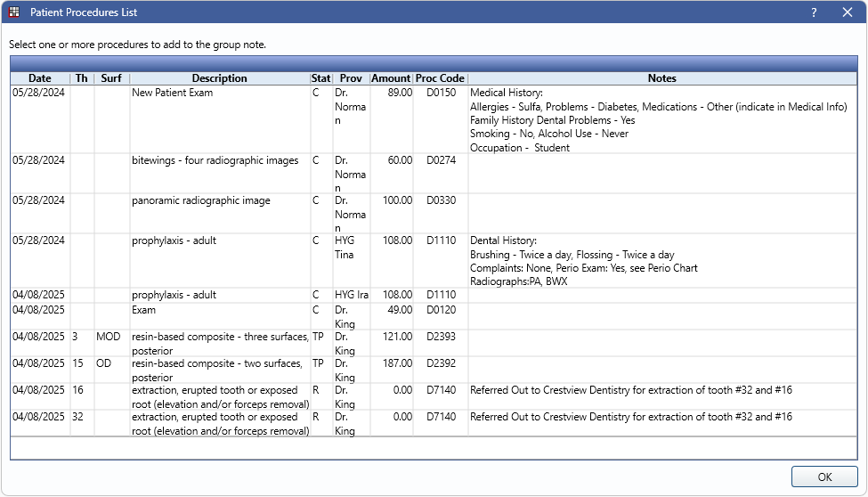Click the app icon in title bar
The image size is (868, 497).
pos(13,12)
